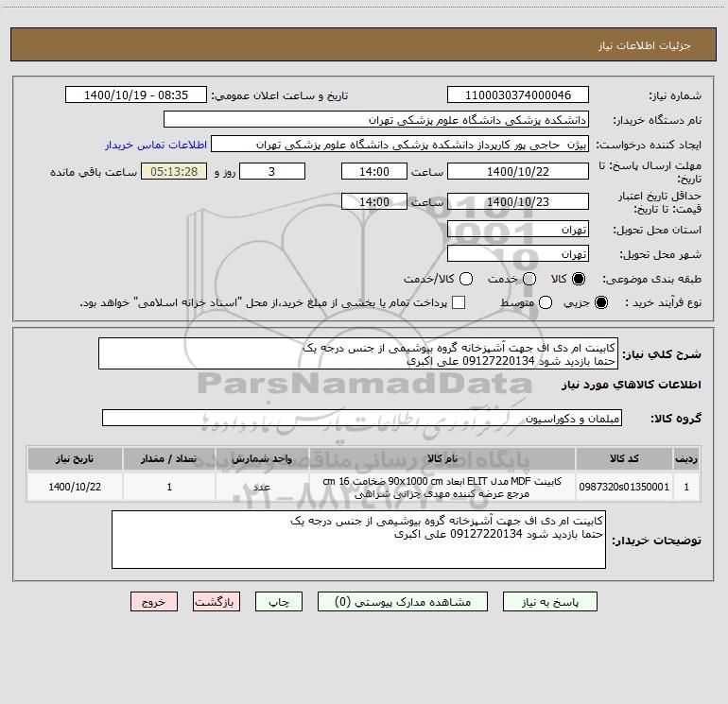Viewport: 728px width, 704px height.
Task: Click the remaining days field showing 3
Action: pos(272,171)
